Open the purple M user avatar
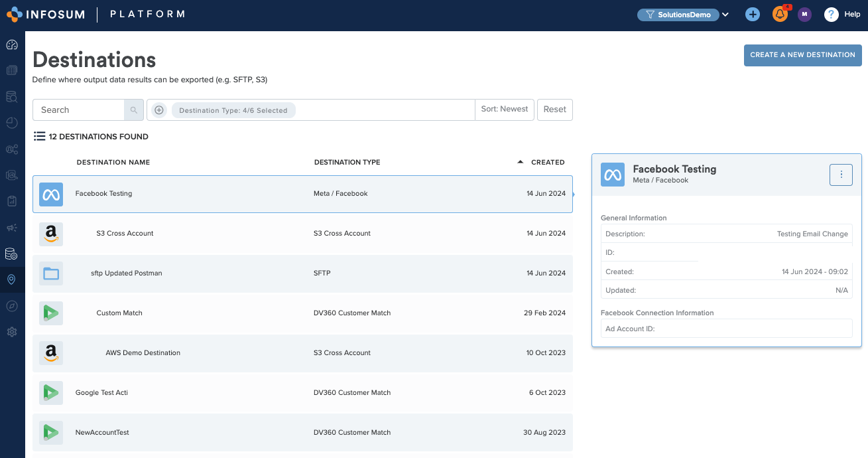This screenshot has width=868, height=458. (x=804, y=14)
